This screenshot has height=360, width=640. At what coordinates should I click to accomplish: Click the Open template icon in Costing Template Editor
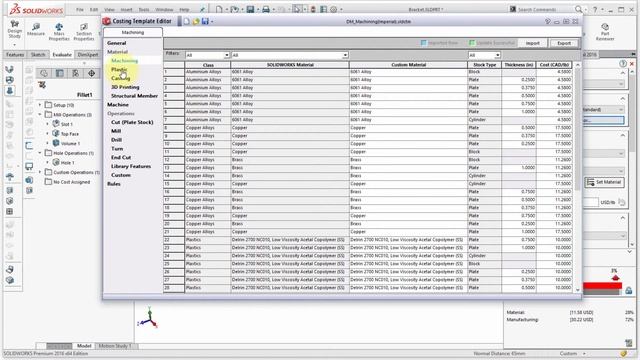(x=196, y=21)
